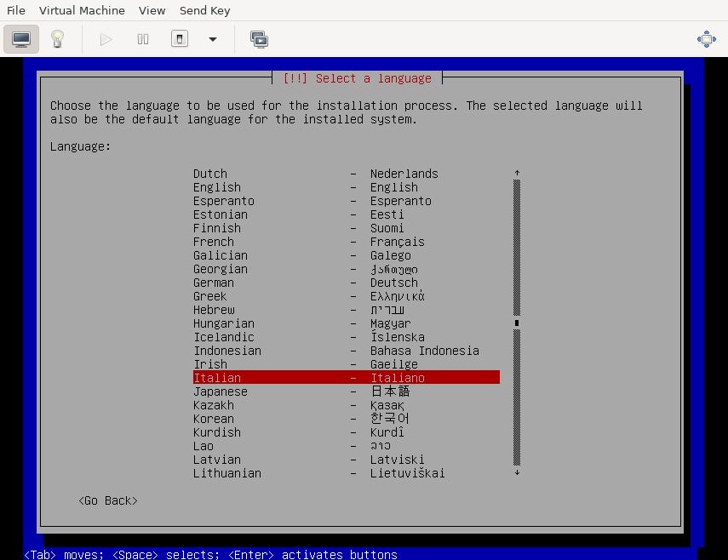This screenshot has height=560, width=728.
Task: Switch to fullscreen view icon
Action: (x=706, y=39)
